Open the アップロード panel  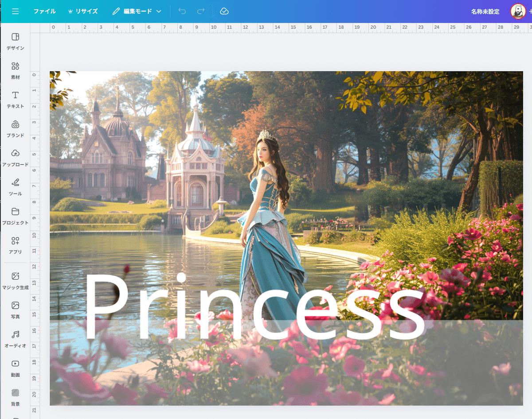16,158
